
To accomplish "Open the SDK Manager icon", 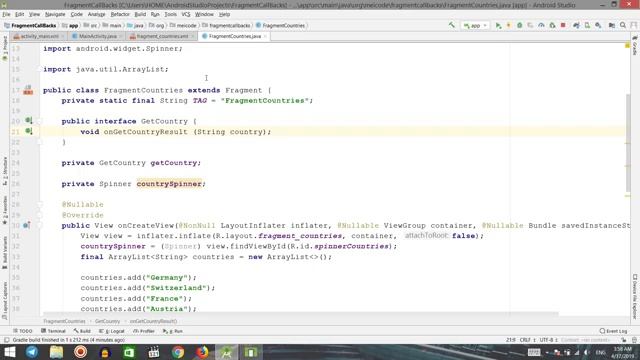I will (x=598, y=25).
